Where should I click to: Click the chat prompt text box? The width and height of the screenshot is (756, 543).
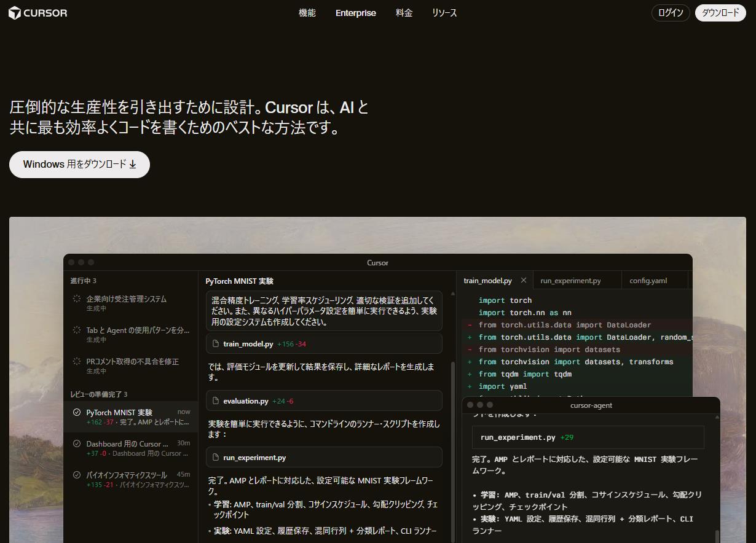324,311
